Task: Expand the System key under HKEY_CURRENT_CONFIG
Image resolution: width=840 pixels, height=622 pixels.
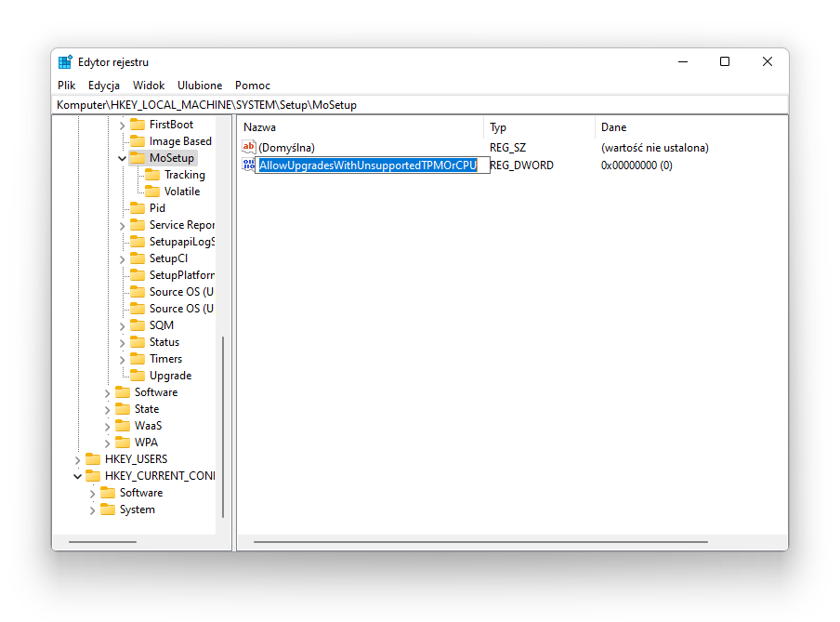Action: 93,510
